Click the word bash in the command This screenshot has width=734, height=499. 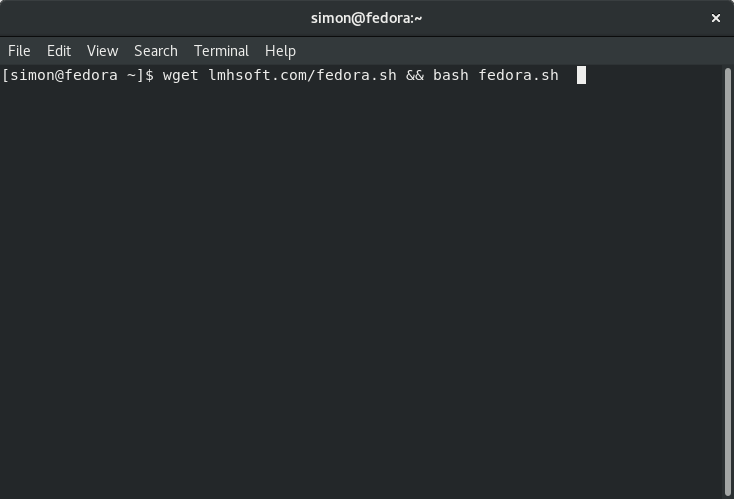(451, 75)
